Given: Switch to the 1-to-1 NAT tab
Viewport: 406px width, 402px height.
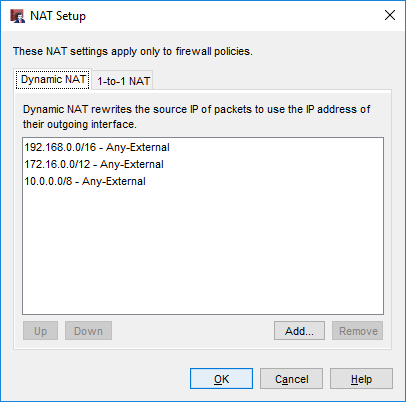Looking at the screenshot, I should click(123, 81).
